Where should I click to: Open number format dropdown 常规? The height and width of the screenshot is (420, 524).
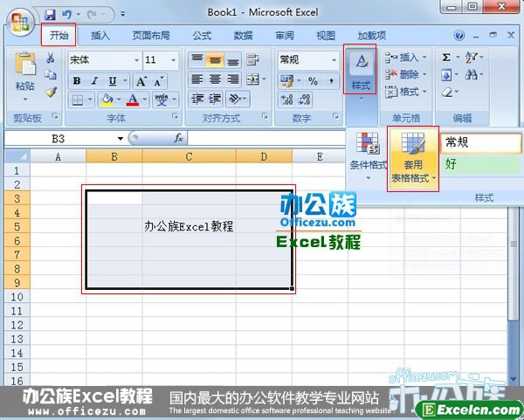coord(334,60)
